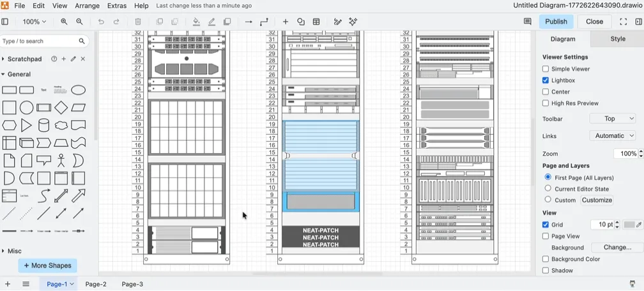
Task: Open the Links Automatic dropdown
Action: point(612,135)
